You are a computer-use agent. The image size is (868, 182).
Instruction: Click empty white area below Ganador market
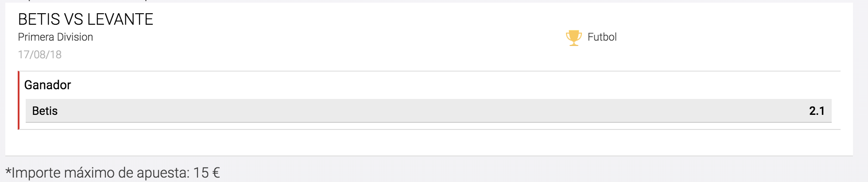pos(429,142)
